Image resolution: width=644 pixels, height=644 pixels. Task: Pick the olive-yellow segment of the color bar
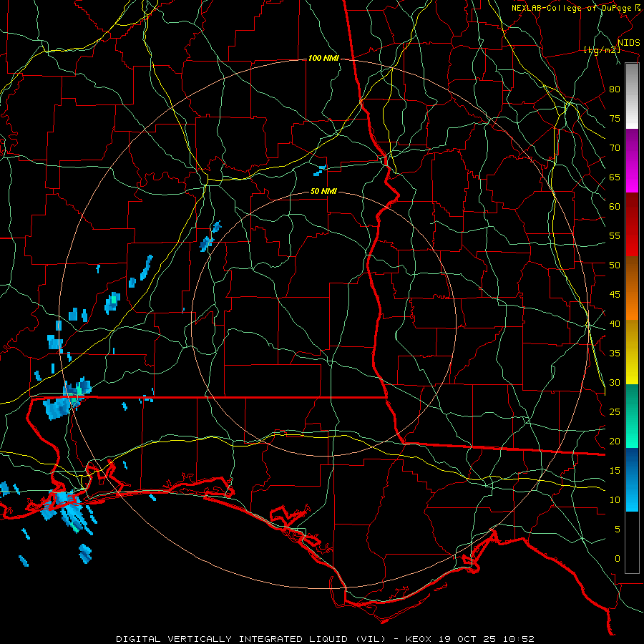632,352
